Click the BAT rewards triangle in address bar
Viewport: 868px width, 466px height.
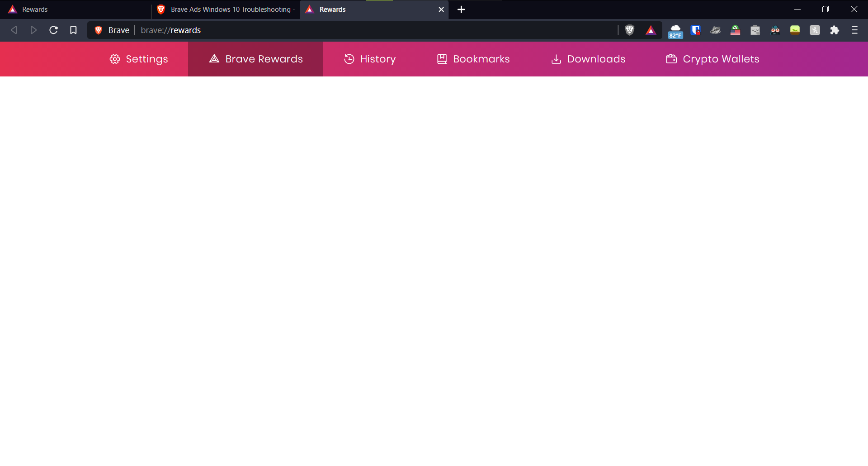pyautogui.click(x=651, y=30)
